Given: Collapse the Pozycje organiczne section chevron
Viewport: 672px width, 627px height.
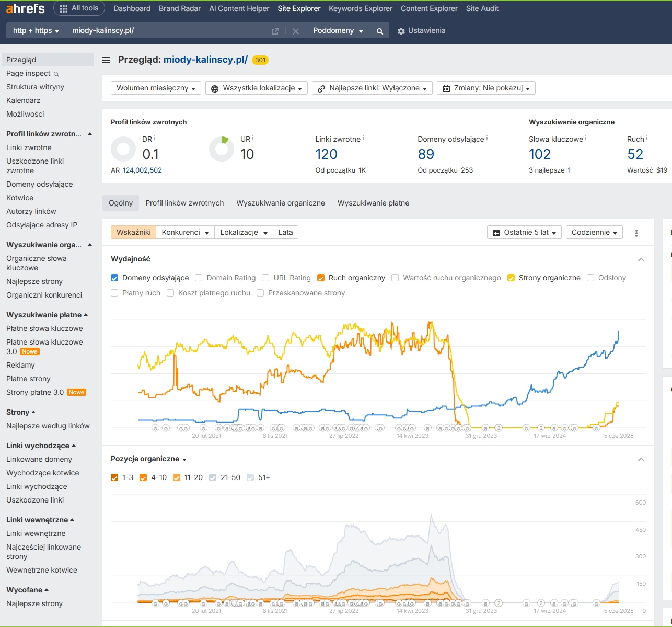Looking at the screenshot, I should point(641,459).
